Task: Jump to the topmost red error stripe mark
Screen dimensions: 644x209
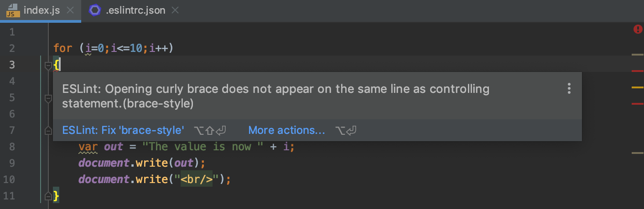Action: point(637,71)
